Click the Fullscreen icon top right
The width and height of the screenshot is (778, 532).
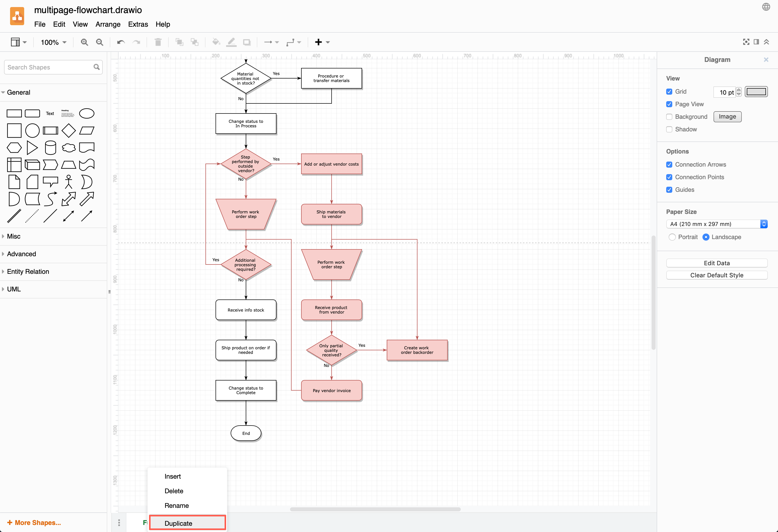(746, 42)
